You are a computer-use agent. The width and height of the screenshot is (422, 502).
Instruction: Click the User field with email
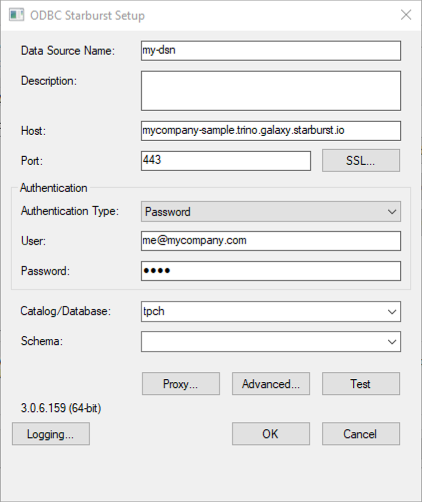(x=271, y=241)
